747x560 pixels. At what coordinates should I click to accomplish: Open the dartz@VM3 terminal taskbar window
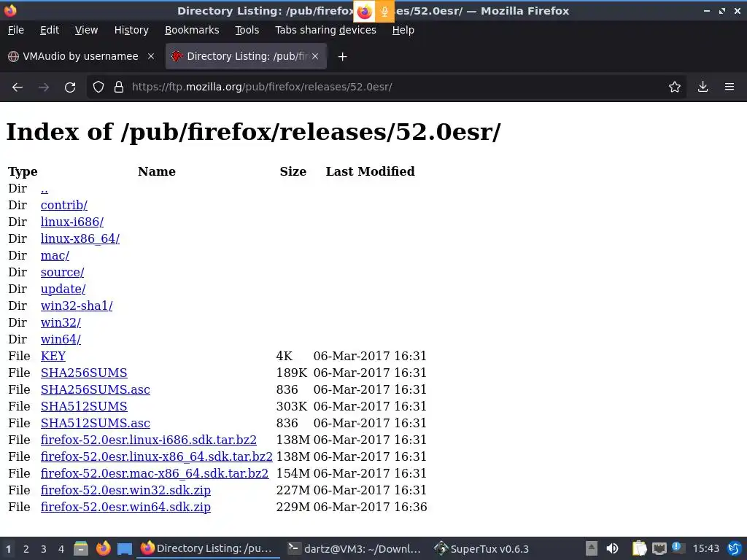pos(355,548)
